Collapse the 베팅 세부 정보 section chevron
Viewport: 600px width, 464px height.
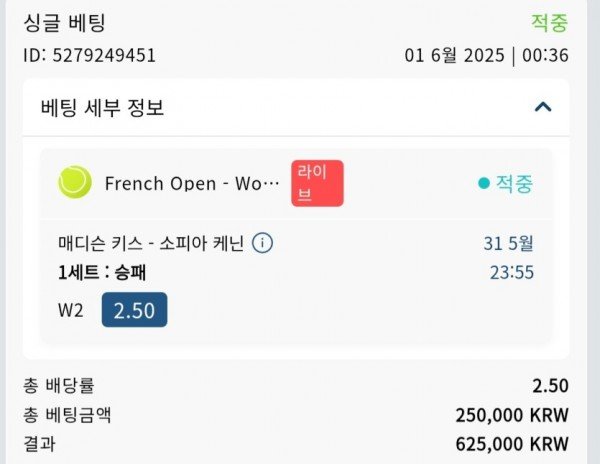[543, 107]
